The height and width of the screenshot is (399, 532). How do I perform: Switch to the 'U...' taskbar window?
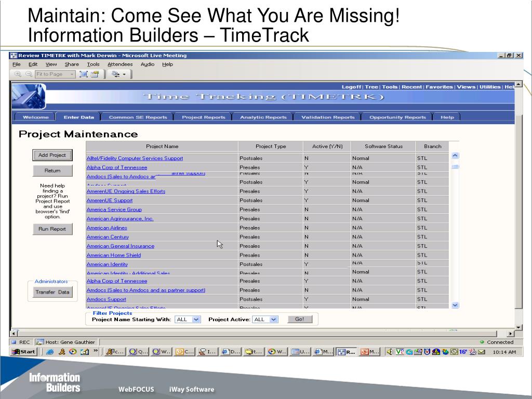coord(300,352)
